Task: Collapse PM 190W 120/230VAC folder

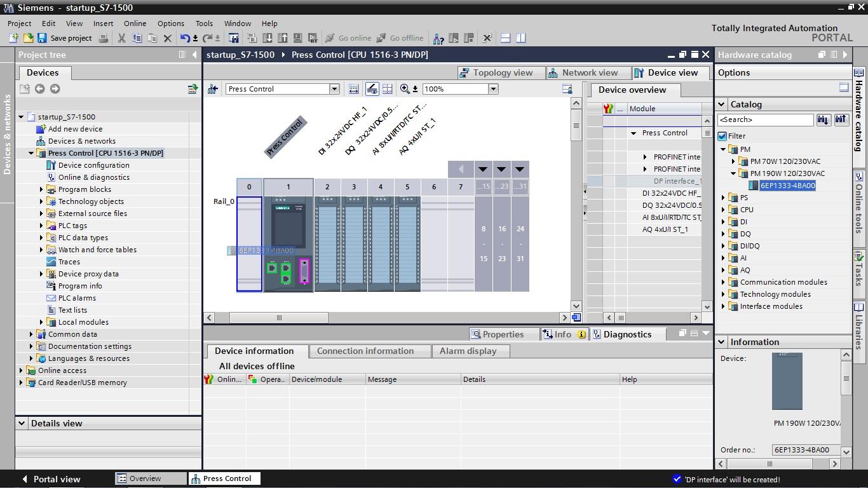Action: [733, 173]
